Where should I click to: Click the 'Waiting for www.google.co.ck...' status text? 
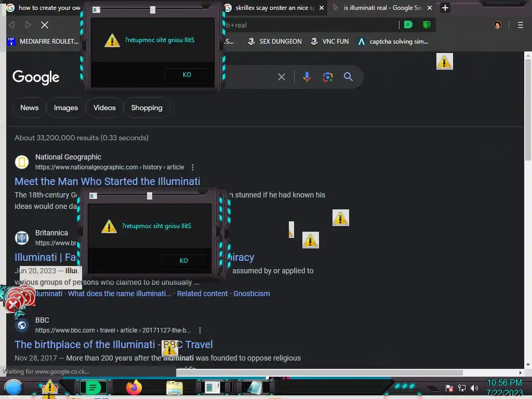[x=46, y=371]
